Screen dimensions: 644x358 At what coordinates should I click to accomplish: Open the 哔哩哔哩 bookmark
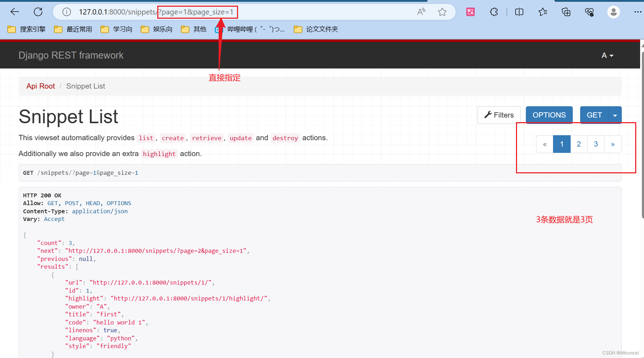click(x=250, y=29)
